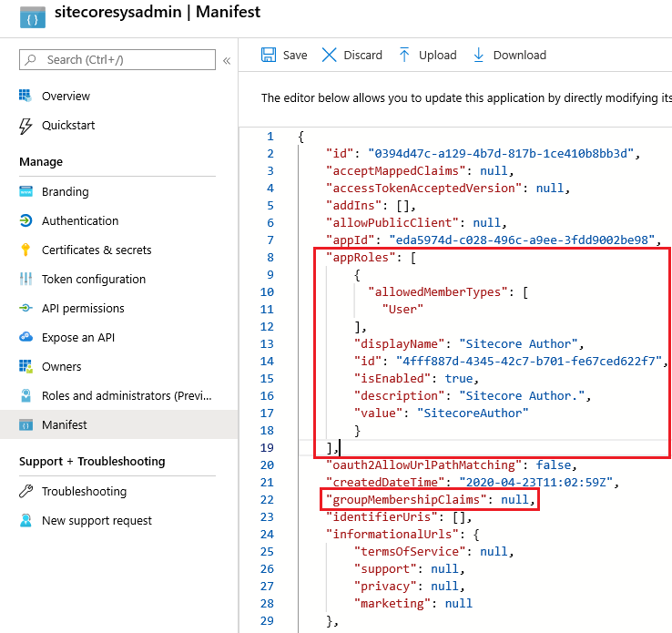The image size is (672, 633).
Task: Click the "SitecoreAuthor" value string
Action: point(473,413)
